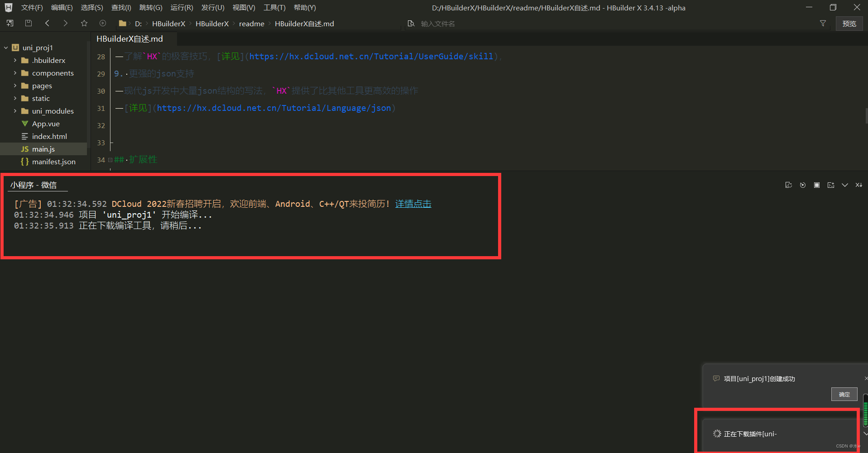Expand the pages folder
Viewport: 868px width, 453px height.
tap(15, 86)
